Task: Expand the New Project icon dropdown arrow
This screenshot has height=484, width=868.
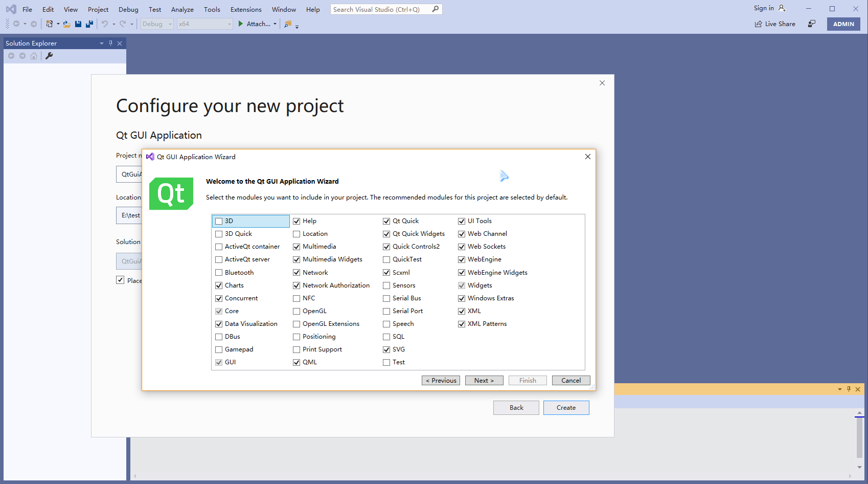Action: (58, 24)
